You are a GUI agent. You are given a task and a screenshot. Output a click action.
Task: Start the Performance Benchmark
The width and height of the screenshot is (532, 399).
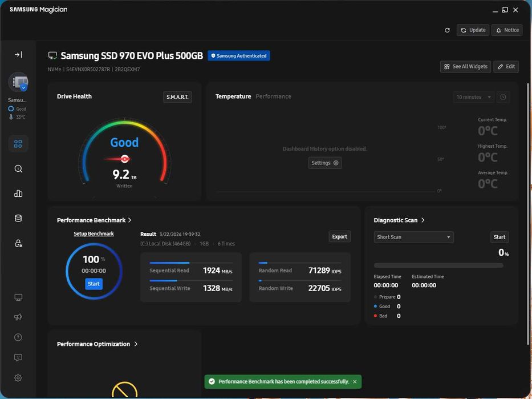94,284
